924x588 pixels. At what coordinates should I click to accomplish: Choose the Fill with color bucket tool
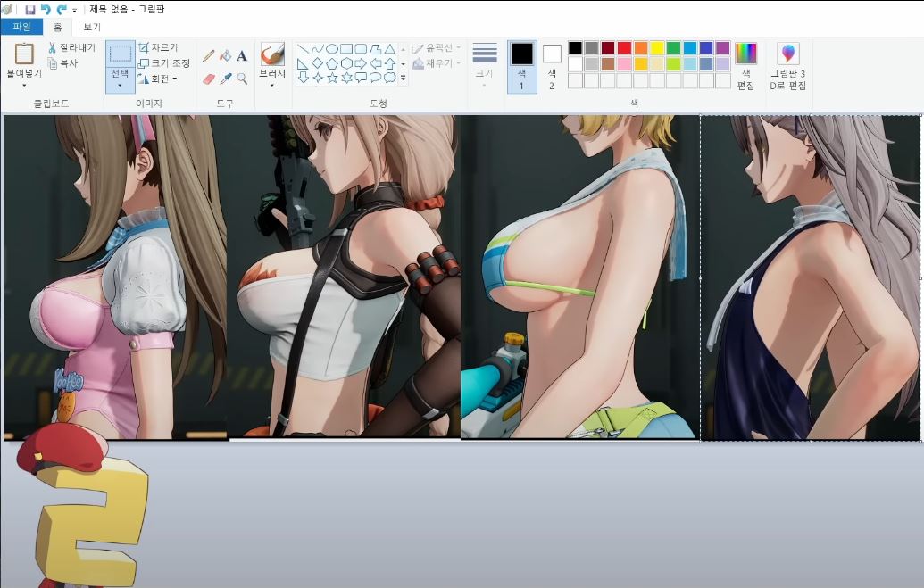click(226, 55)
